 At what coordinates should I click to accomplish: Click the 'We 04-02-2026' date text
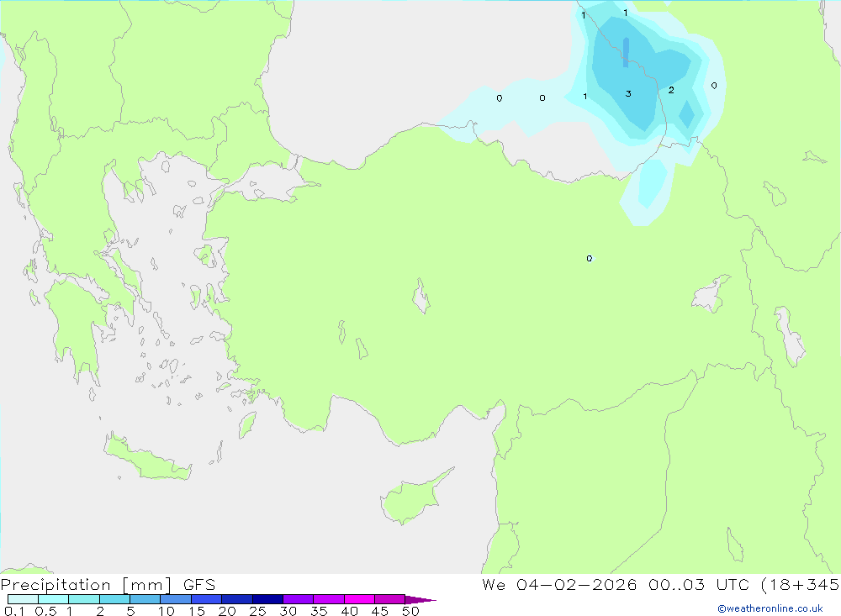point(559,585)
